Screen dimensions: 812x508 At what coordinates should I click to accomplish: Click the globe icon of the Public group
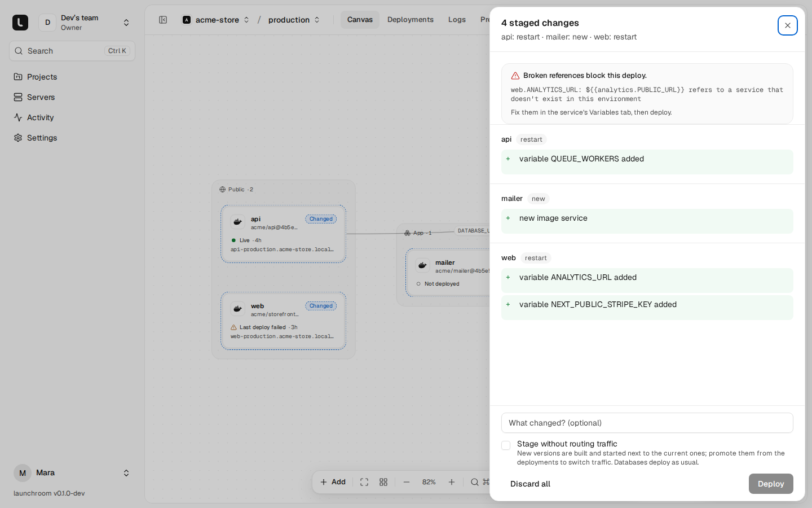click(223, 190)
